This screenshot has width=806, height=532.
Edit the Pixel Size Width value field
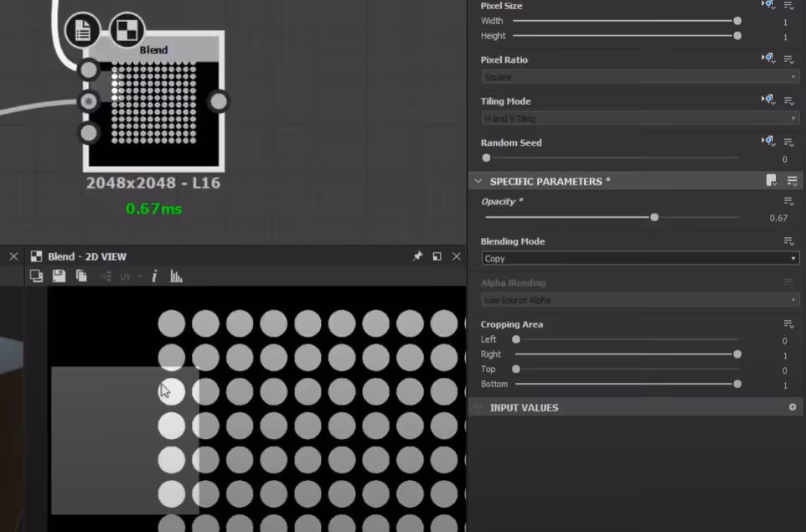[785, 22]
